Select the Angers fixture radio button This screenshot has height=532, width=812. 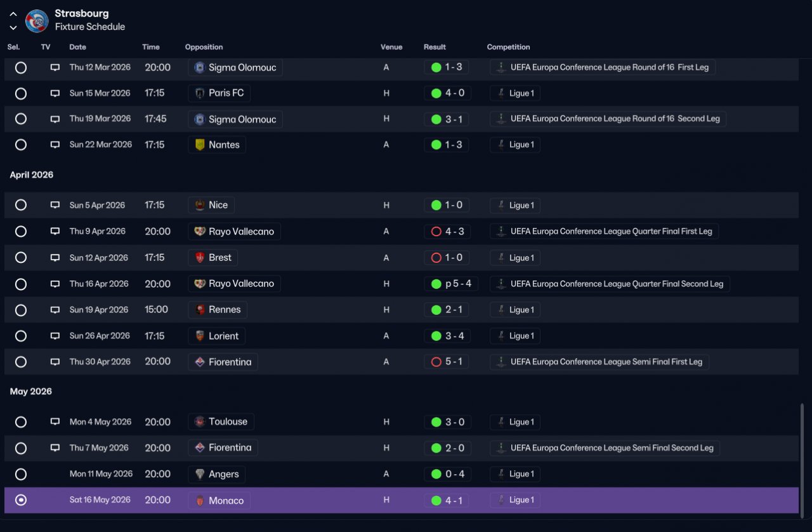point(21,474)
